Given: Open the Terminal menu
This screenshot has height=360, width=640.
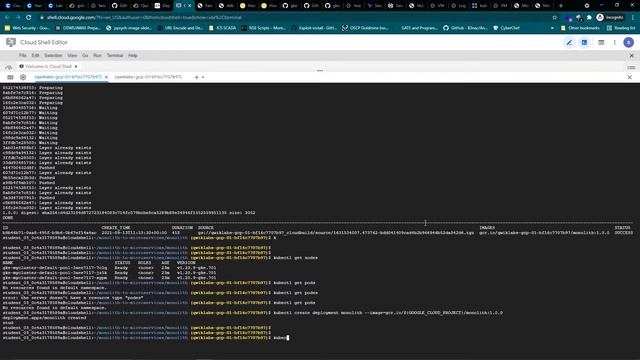Looking at the screenshot, I should pyautogui.click(x=115, y=56).
